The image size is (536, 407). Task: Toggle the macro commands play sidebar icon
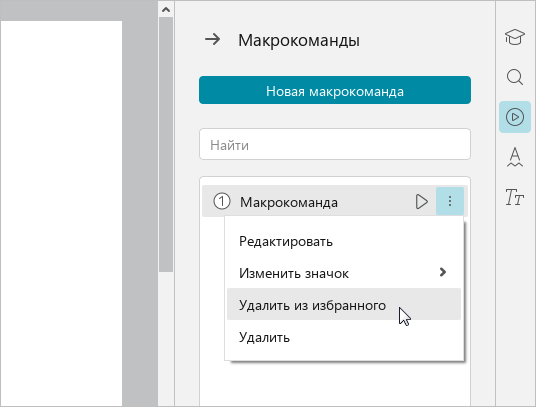[x=514, y=117]
